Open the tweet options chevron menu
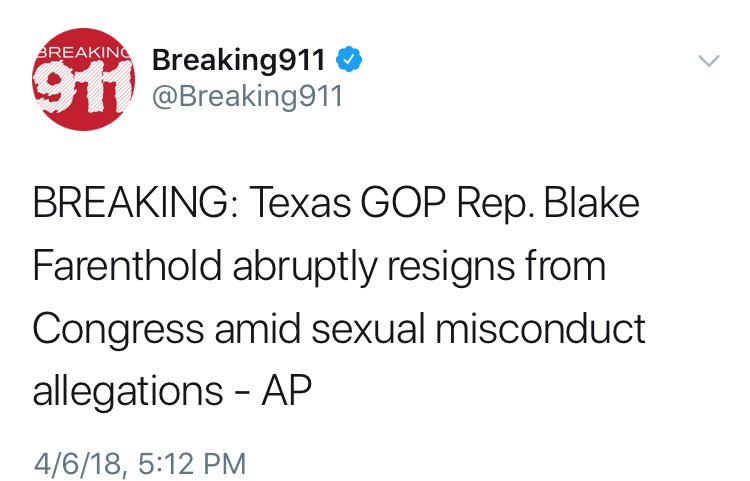The width and height of the screenshot is (750, 481). point(708,61)
